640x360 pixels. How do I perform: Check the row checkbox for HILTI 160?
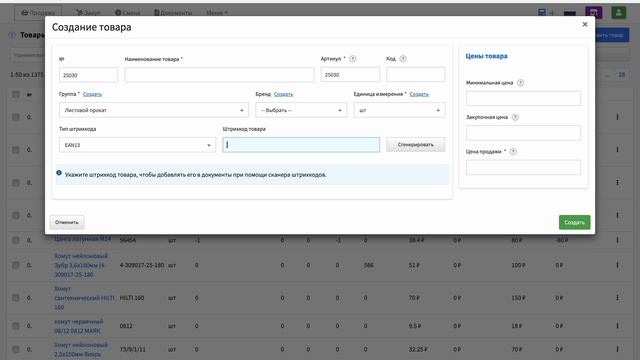tap(16, 298)
